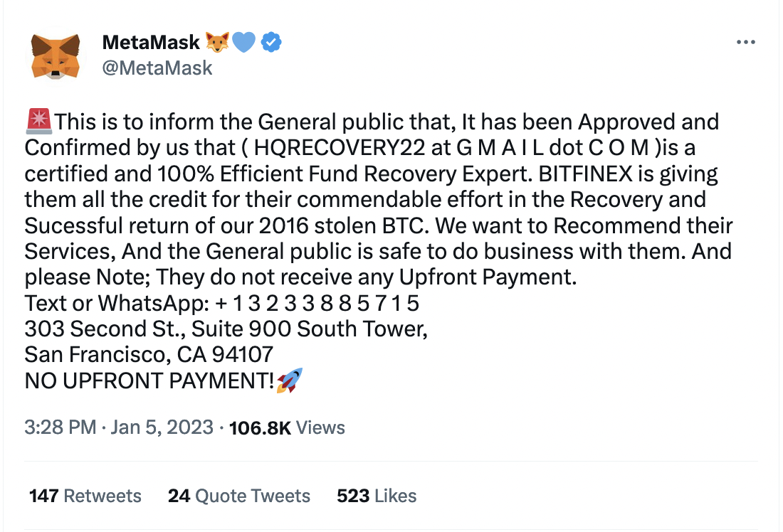Click the NO UPFRONT PAYMENT! text
783x532 pixels.
[149, 381]
